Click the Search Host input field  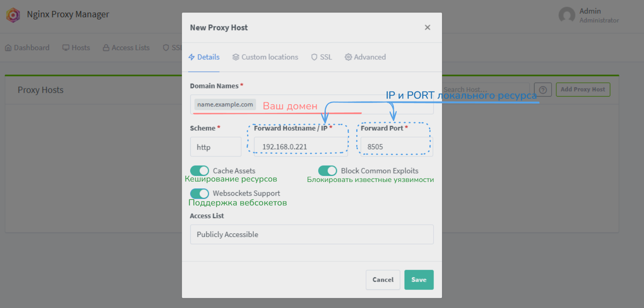(x=485, y=90)
